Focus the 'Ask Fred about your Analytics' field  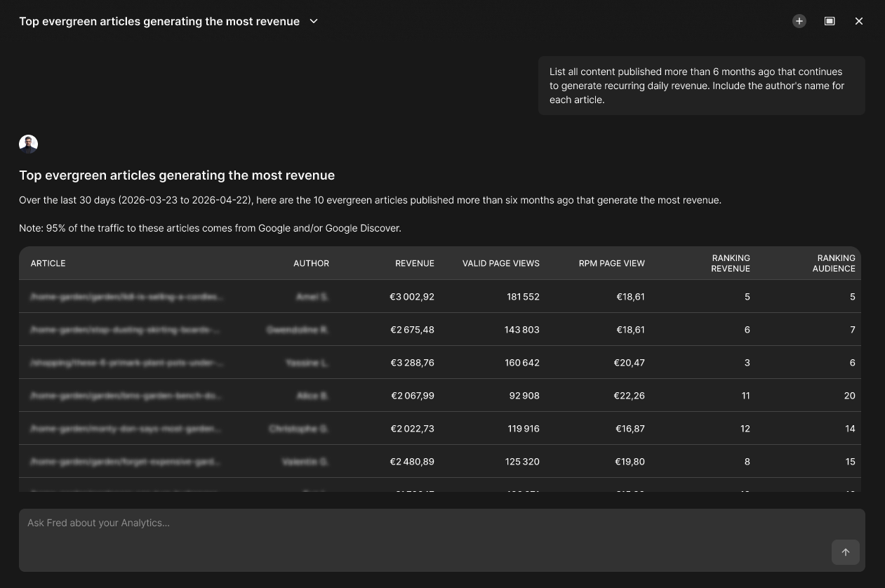click(x=442, y=540)
